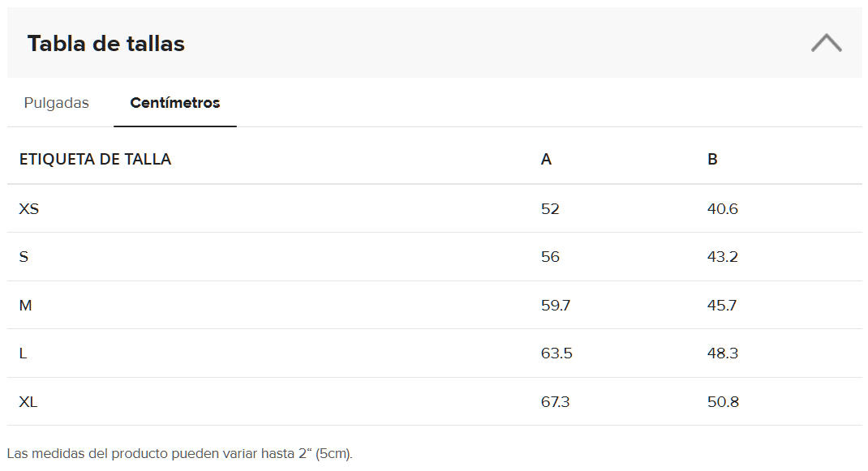Click the Tabla de tallas heading
The image size is (868, 471).
pyautogui.click(x=106, y=43)
